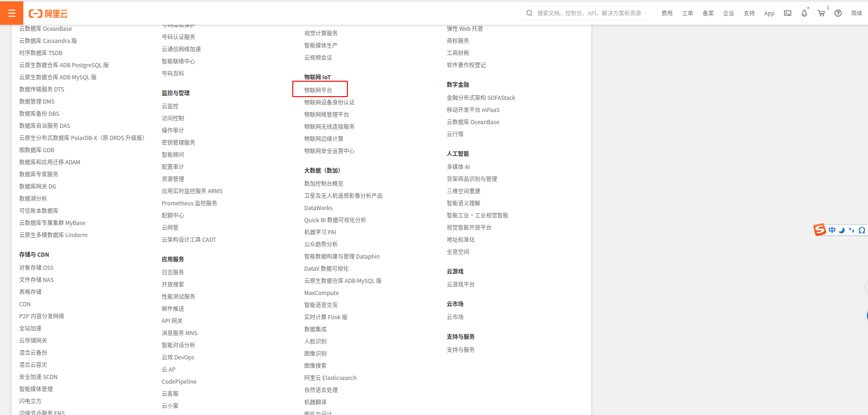
Task: Open the App menu in top bar
Action: point(769,14)
